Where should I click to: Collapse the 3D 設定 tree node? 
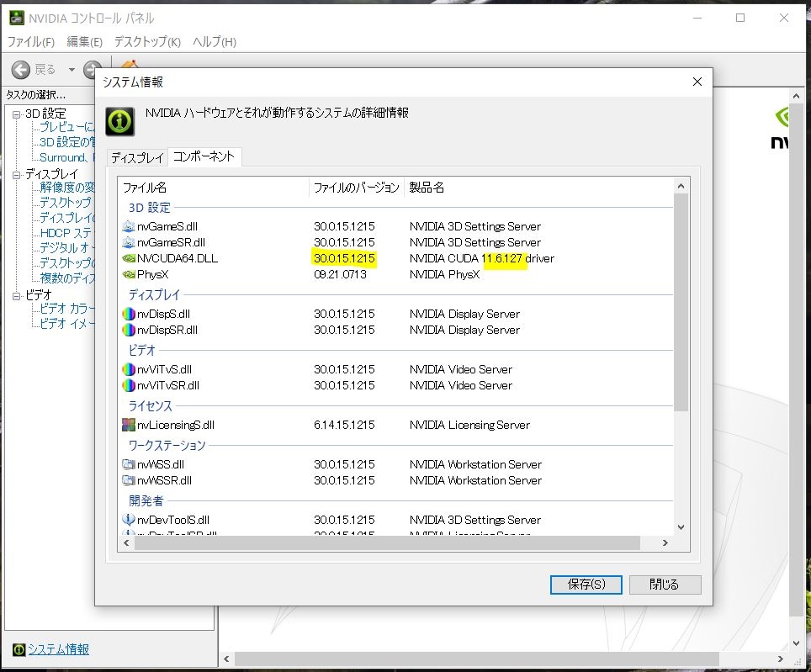[x=16, y=114]
